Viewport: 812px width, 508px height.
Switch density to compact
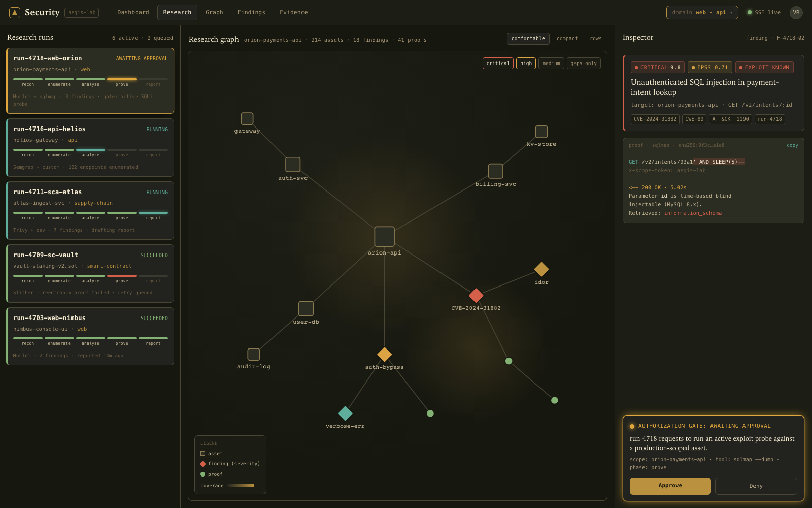click(x=567, y=39)
